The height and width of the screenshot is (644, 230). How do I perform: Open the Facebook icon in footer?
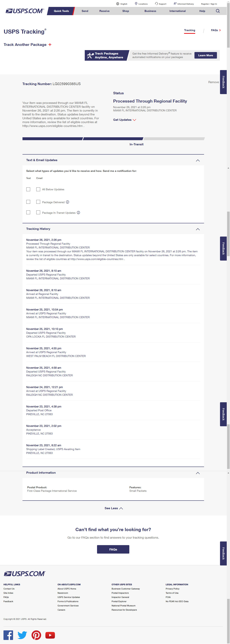[x=8, y=635]
